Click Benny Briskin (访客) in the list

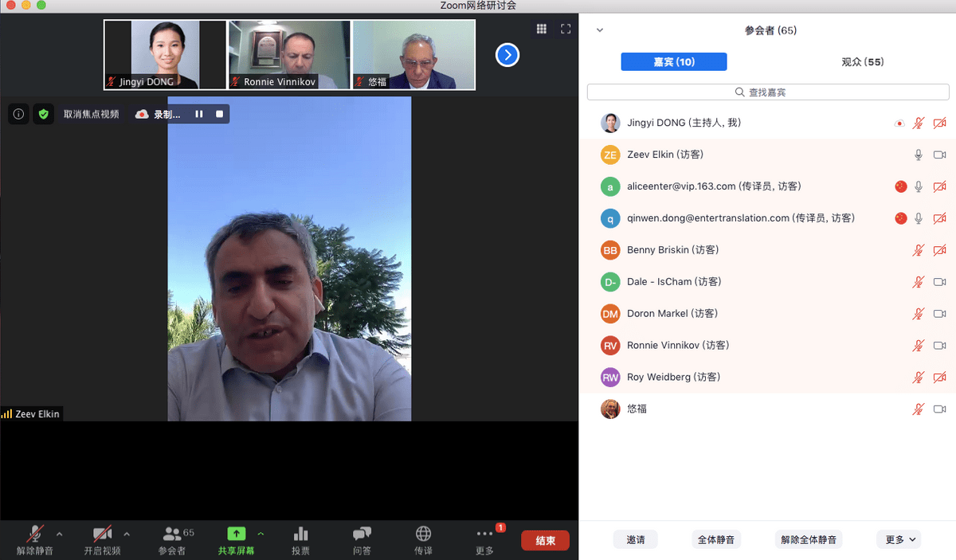673,250
